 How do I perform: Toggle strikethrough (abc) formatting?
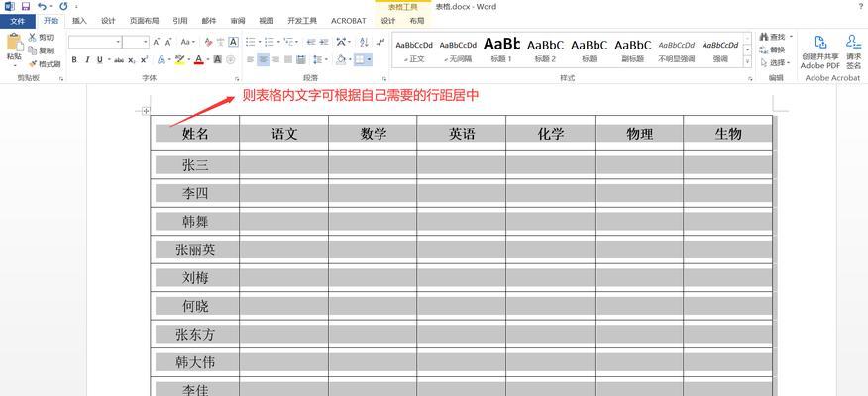tap(119, 59)
